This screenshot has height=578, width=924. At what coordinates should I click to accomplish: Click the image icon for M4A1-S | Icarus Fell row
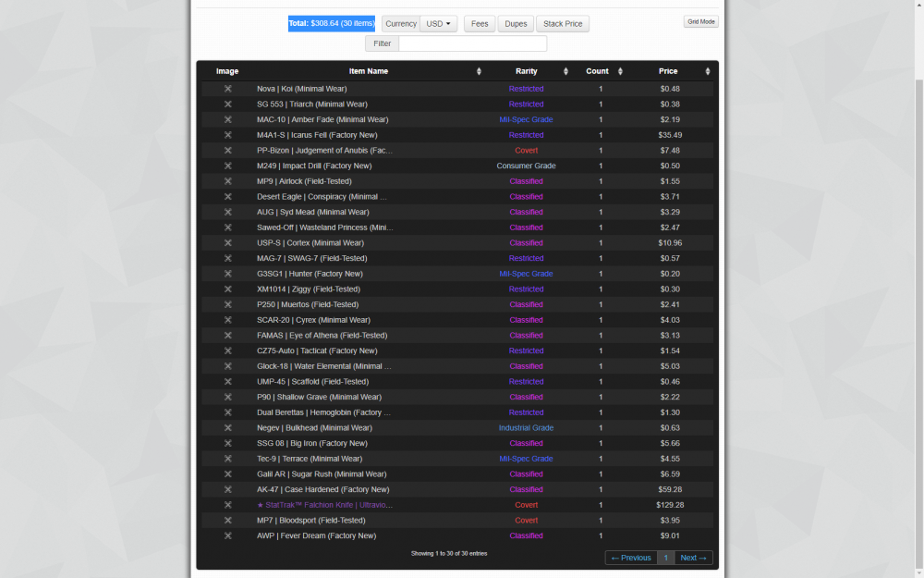tap(227, 135)
